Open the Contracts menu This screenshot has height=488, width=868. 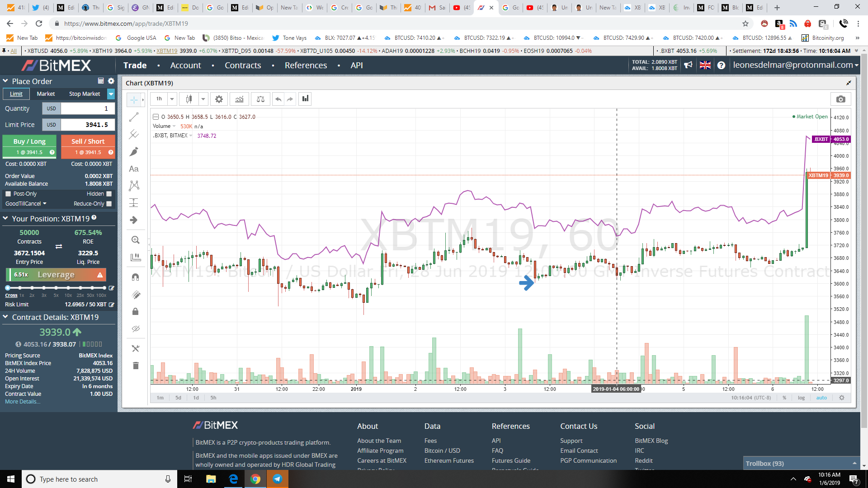pos(243,65)
